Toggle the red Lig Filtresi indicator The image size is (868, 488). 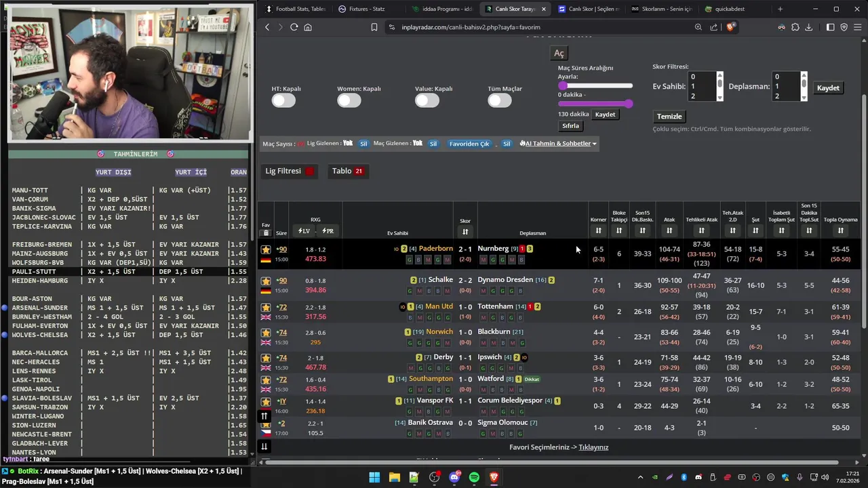coord(310,171)
